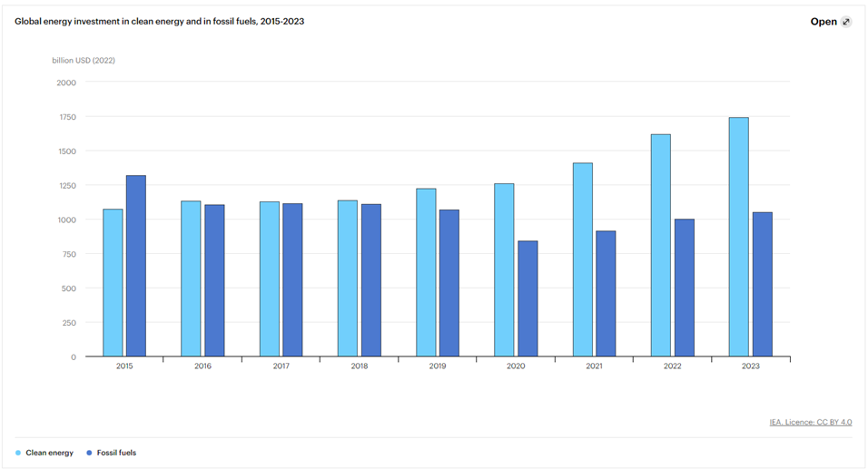Viewport: 868px width, 469px height.
Task: Click the 2018 axis year label
Action: pyautogui.click(x=360, y=366)
